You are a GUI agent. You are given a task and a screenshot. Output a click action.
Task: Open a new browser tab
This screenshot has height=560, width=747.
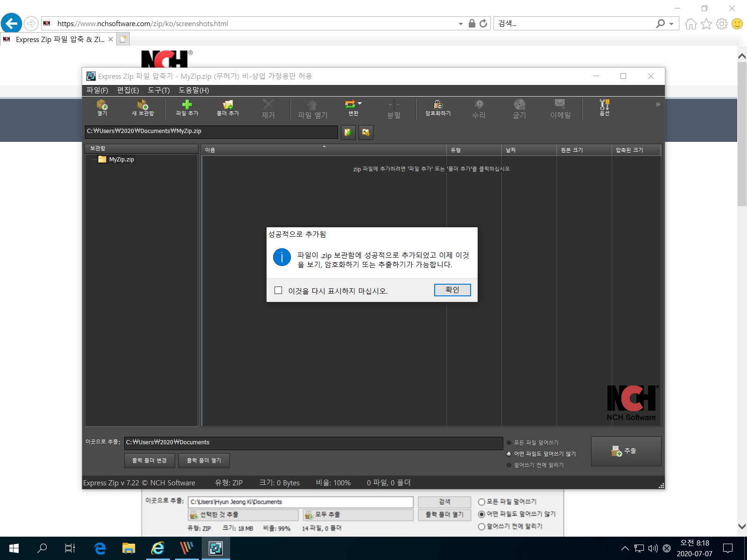coord(123,40)
